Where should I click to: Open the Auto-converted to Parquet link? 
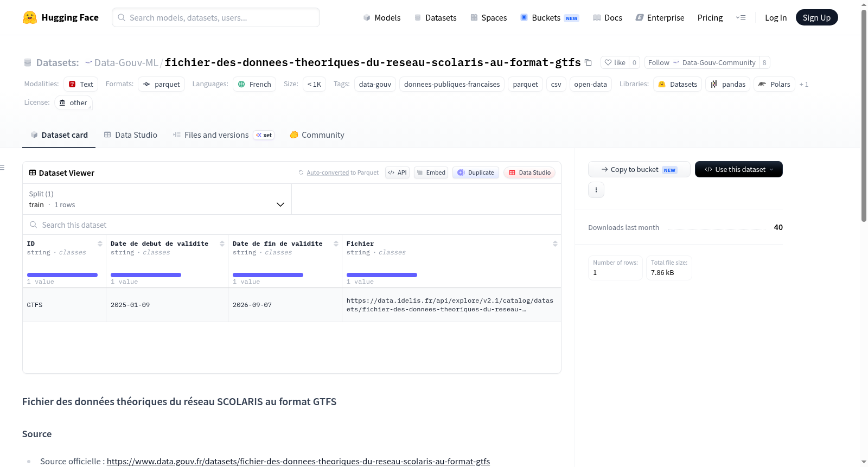(328, 172)
